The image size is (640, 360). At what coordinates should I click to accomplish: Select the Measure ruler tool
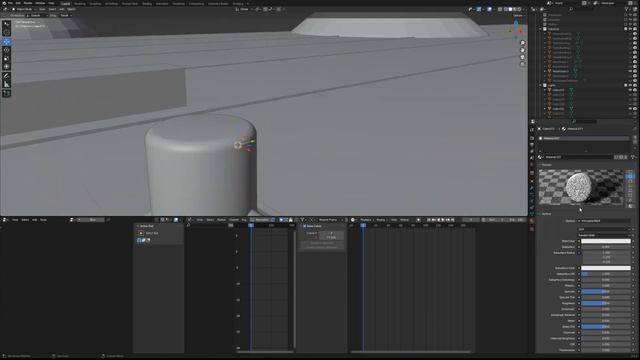tap(7, 84)
